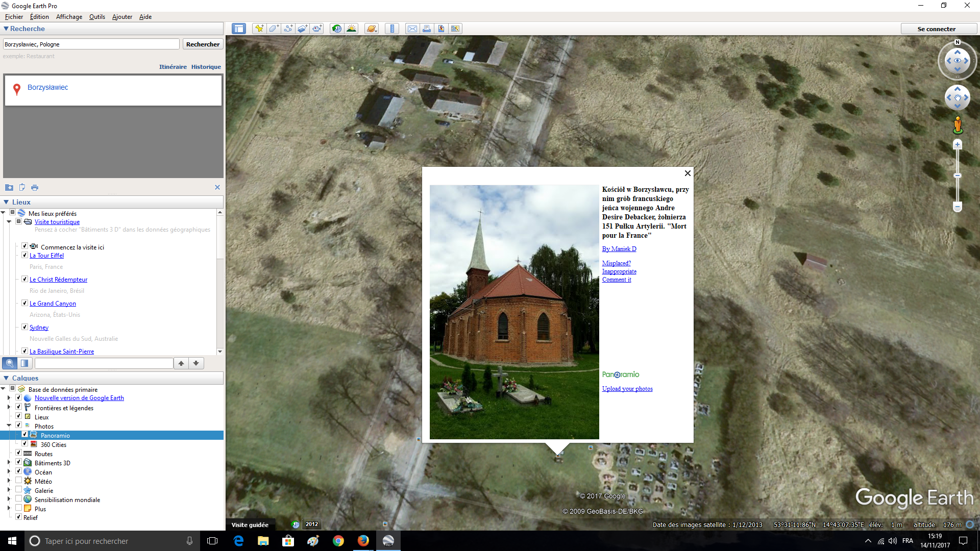Open the Fichier menu

(14, 17)
